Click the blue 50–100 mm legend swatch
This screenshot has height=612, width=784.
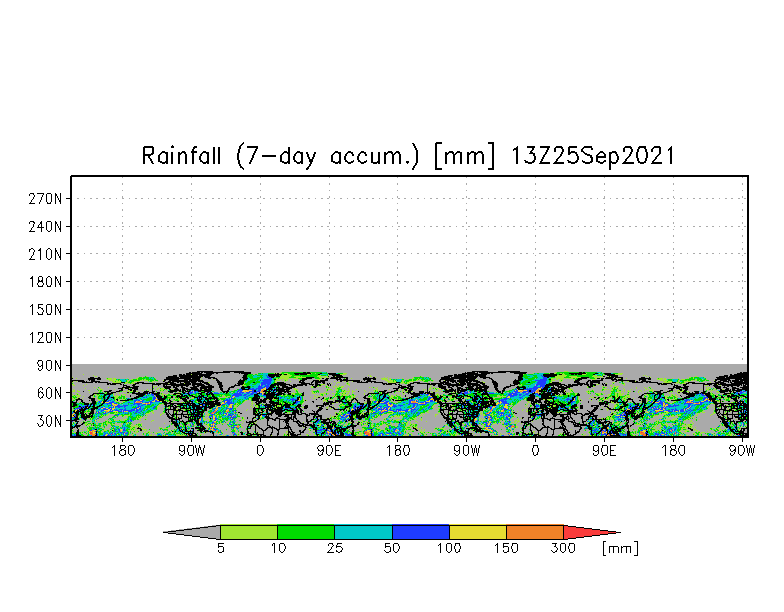421,532
